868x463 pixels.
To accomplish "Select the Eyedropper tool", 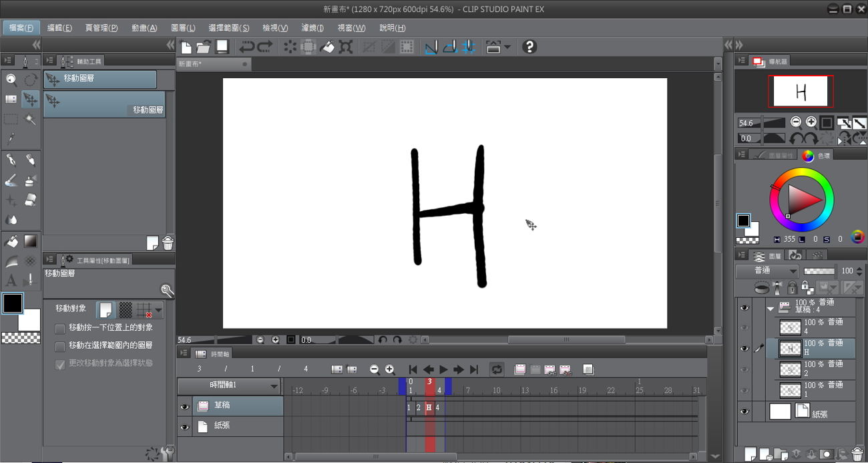I will 11,139.
